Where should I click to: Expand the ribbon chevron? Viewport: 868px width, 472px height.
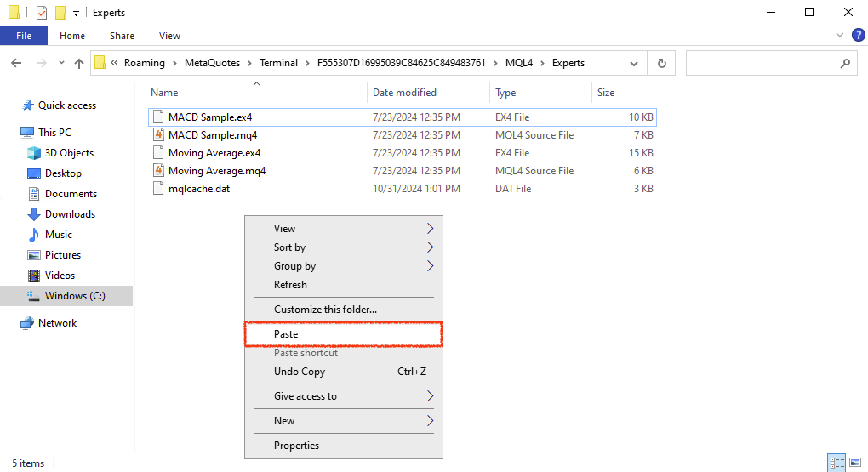pyautogui.click(x=840, y=36)
